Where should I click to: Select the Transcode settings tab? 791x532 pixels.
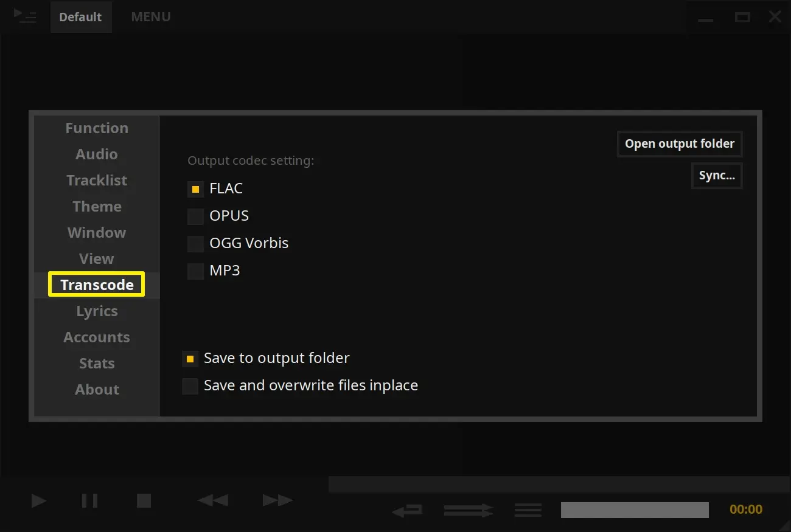[x=97, y=285]
